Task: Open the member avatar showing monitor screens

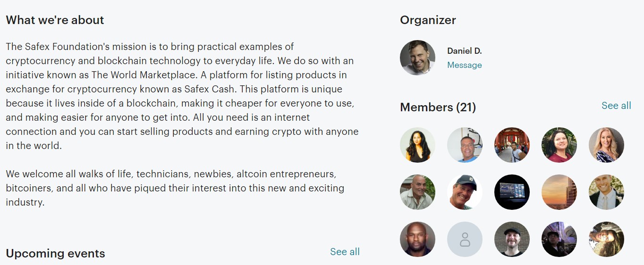Action: pyautogui.click(x=512, y=192)
